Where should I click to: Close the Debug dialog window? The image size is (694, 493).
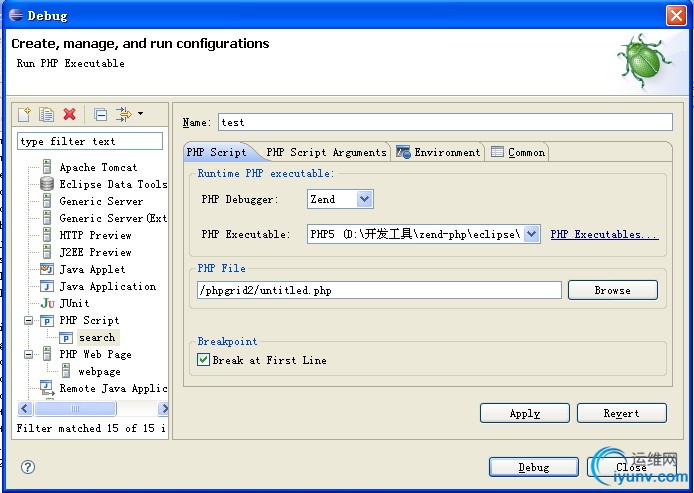click(x=676, y=15)
